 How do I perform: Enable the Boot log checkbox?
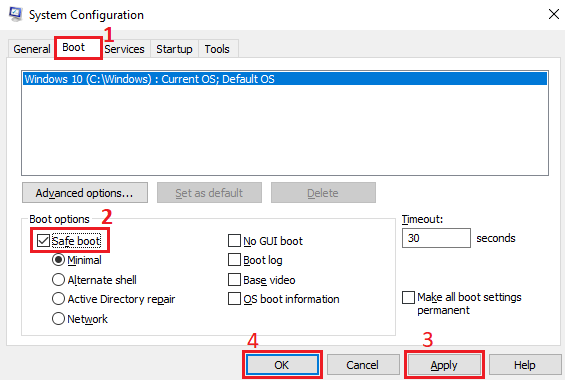coord(234,260)
